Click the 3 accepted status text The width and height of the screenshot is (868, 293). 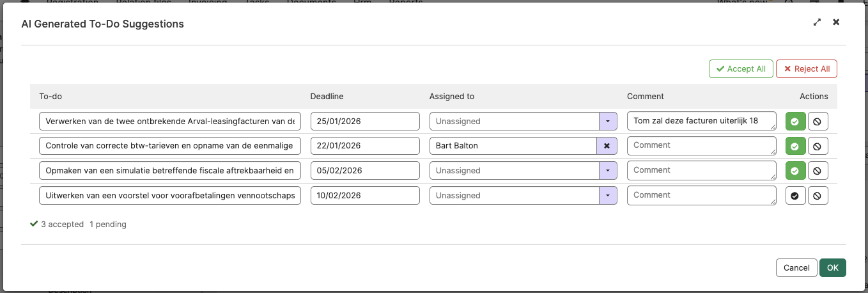62,225
